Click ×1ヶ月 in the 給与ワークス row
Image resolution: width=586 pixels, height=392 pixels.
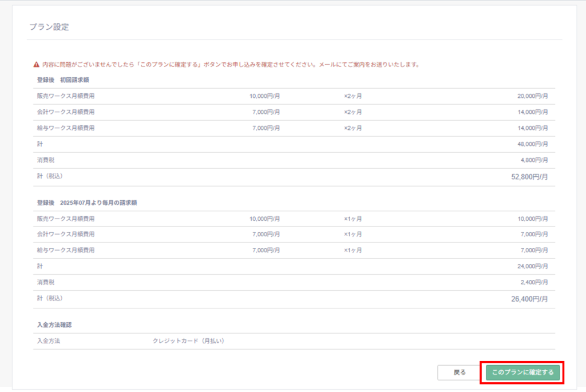point(353,251)
